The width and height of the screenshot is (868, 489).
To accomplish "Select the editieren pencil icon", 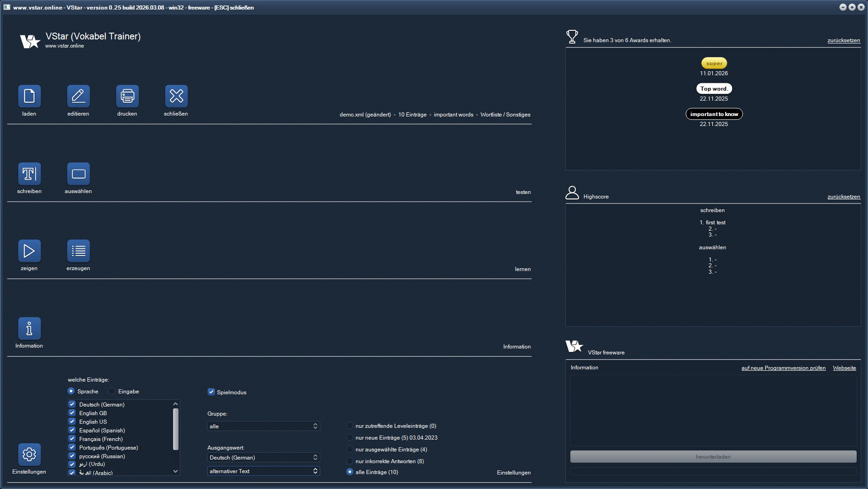I will coord(78,96).
